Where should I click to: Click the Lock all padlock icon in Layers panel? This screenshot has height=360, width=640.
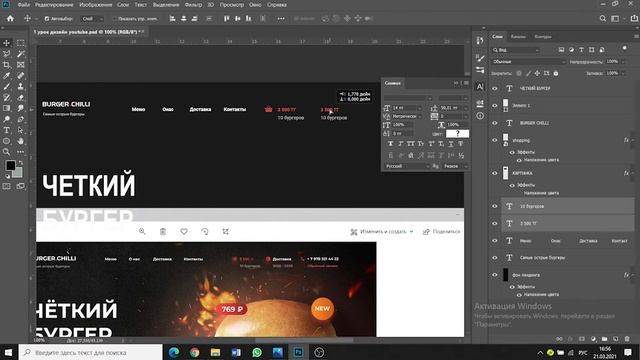556,73
